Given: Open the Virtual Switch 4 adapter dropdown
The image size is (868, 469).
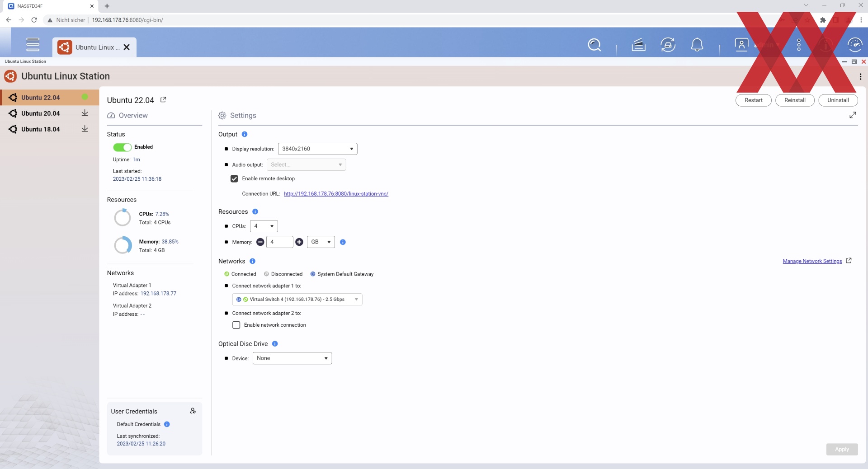Looking at the screenshot, I should click(297, 299).
